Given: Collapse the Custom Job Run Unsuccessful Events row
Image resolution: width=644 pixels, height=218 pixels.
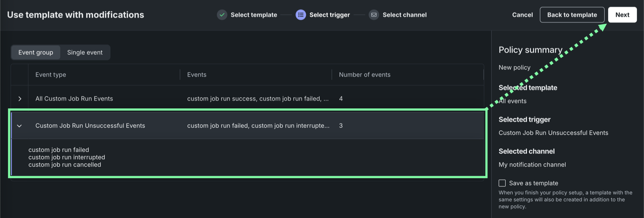Looking at the screenshot, I should click(x=19, y=126).
